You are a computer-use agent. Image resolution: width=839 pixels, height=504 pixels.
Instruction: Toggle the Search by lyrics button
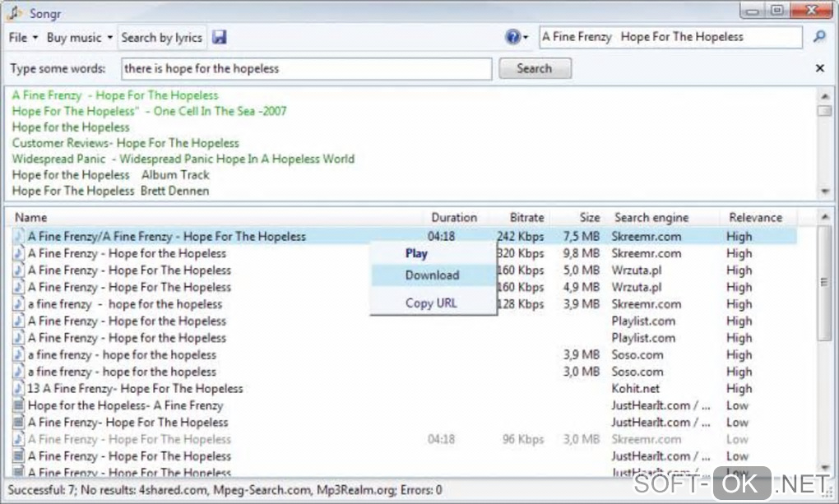pos(161,38)
